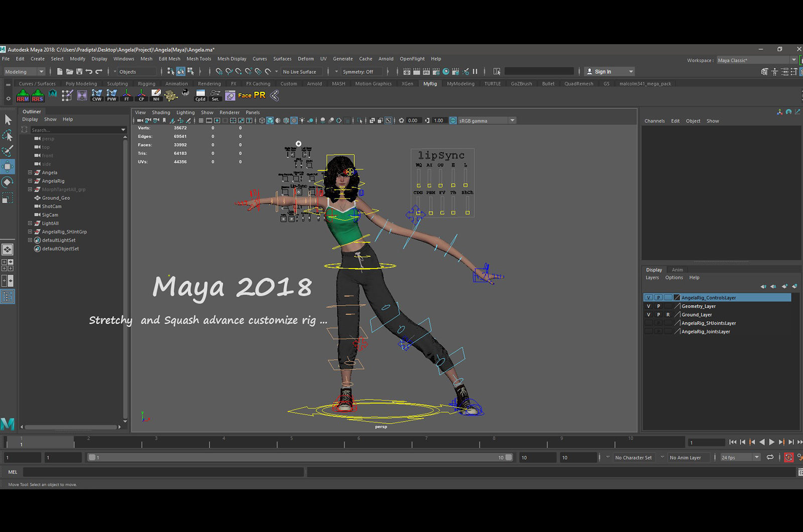Run the Python script shelf icon

(x=186, y=93)
